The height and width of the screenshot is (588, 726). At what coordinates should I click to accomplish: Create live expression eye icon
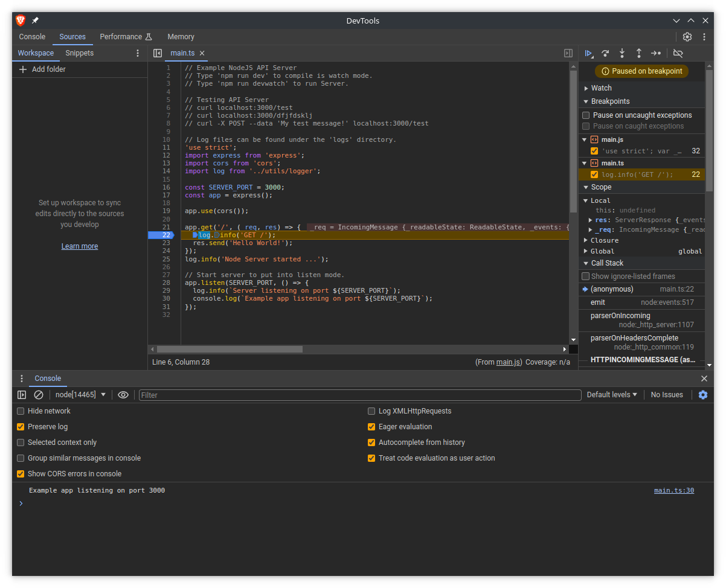point(123,395)
